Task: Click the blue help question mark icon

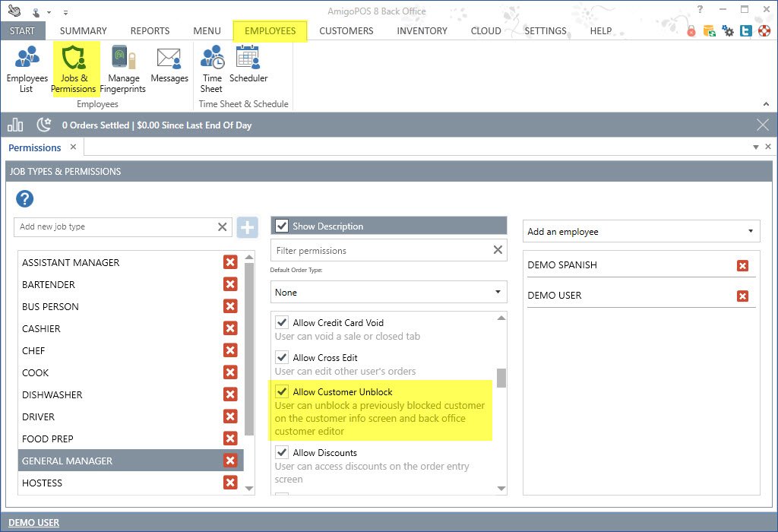Action: click(x=25, y=199)
